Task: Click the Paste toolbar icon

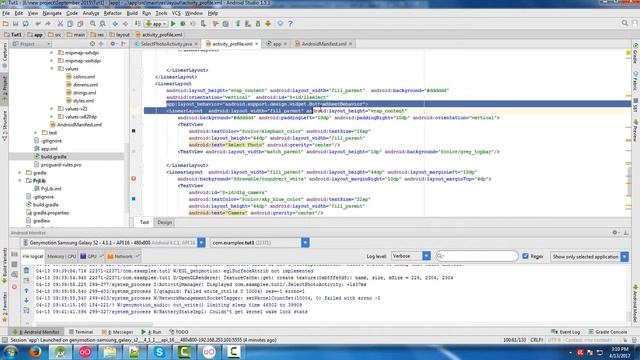Action: pos(80,24)
